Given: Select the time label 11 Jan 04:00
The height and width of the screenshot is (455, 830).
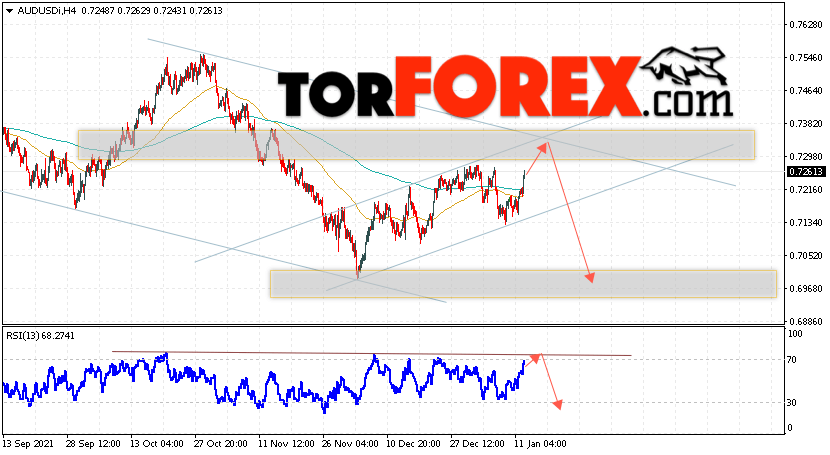Looking at the screenshot, I should pos(539,443).
